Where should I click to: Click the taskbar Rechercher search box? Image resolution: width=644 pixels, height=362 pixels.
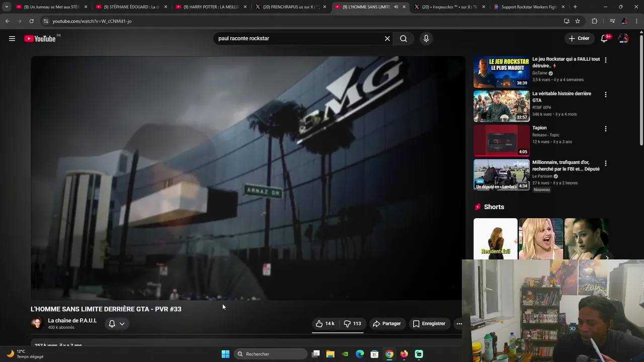(272, 354)
